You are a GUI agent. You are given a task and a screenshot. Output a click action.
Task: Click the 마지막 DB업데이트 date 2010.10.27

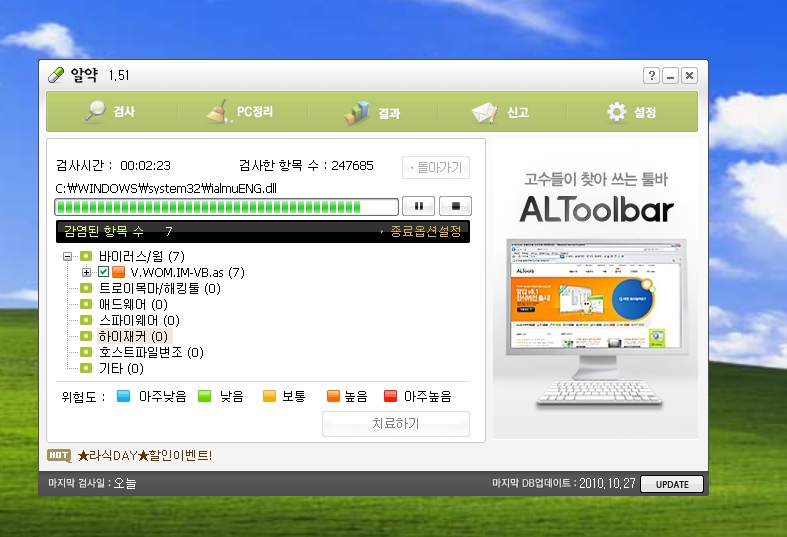tap(607, 483)
